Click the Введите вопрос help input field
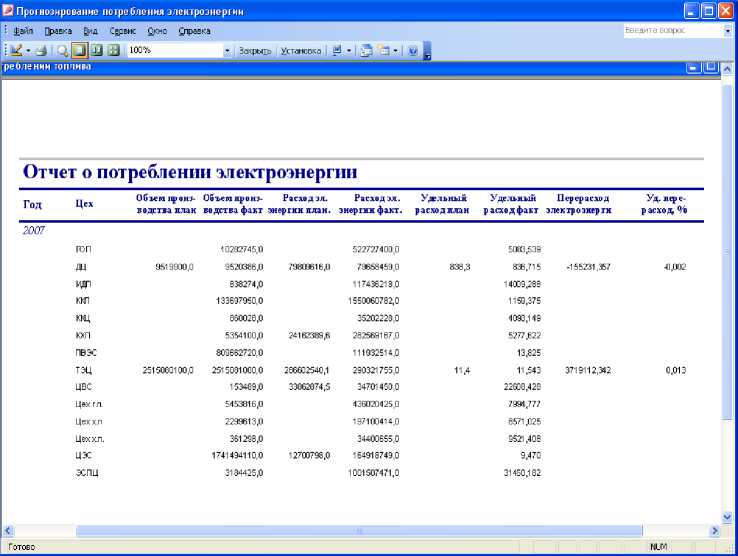The image size is (738, 556). click(670, 31)
